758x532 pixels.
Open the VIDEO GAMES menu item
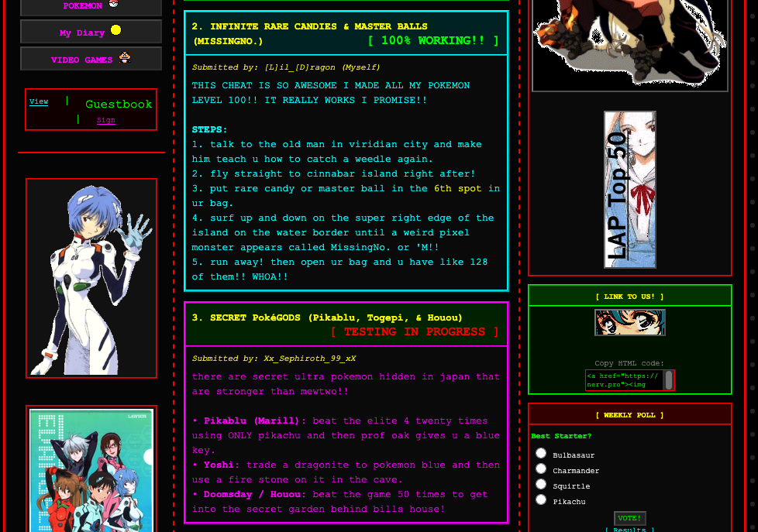[91, 59]
